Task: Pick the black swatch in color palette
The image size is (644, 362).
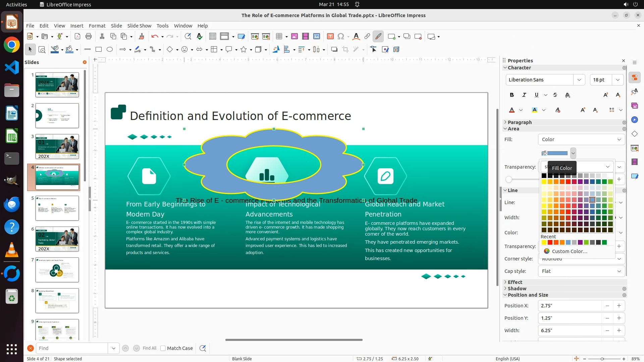Action: [x=544, y=176]
